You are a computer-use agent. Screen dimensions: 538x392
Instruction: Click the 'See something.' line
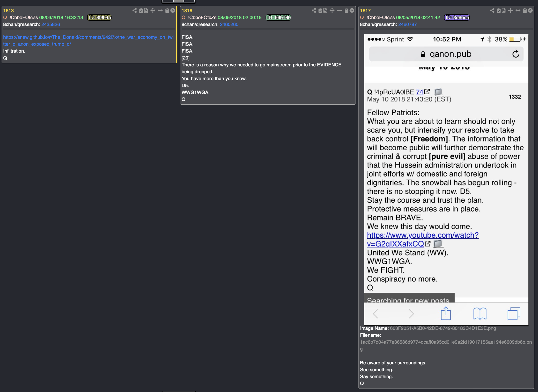pos(377,370)
